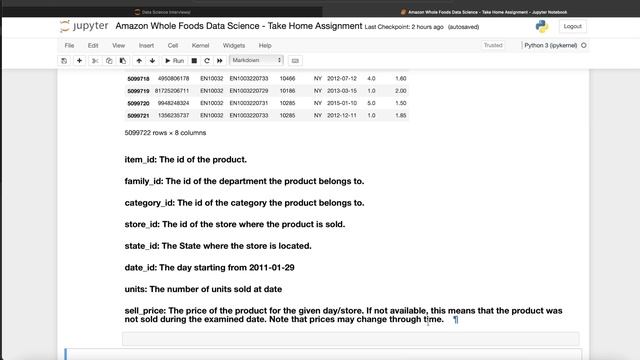Image resolution: width=640 pixels, height=360 pixels.
Task: Open the File menu
Action: point(69,45)
